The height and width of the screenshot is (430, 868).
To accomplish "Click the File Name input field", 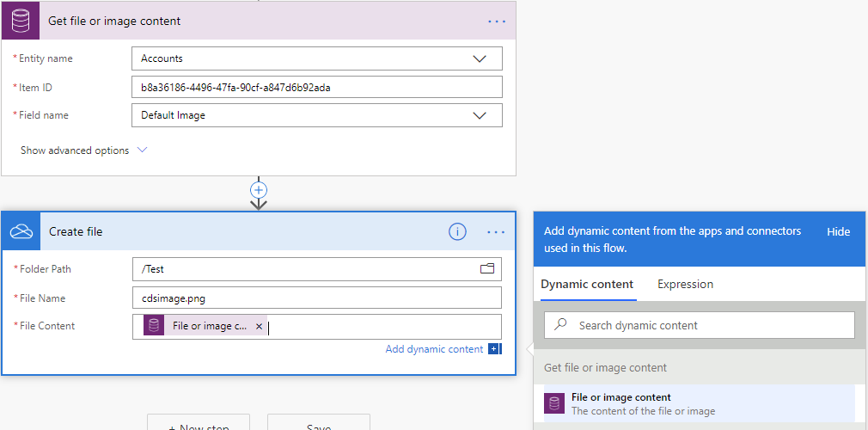I will [316, 298].
